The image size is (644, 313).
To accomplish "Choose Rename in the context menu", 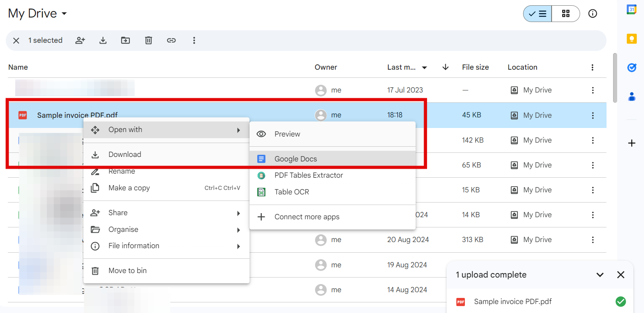I will click(166, 171).
